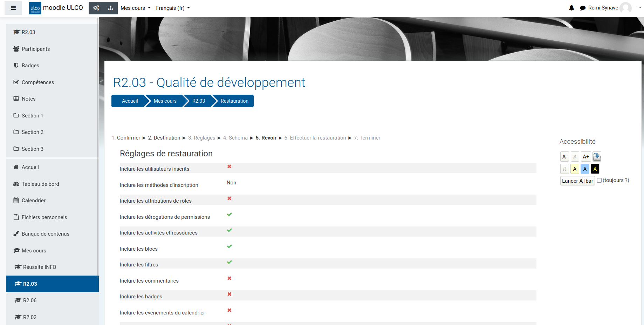Open the Français (fr) language dropdown
This screenshot has width=644, height=325.
pos(173,8)
